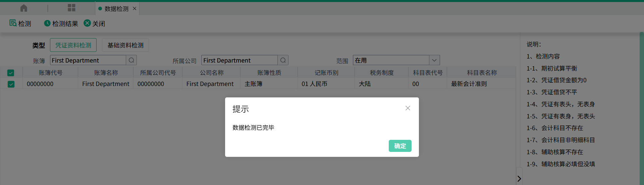Collapse the right 说明 panel arrow

point(519,179)
